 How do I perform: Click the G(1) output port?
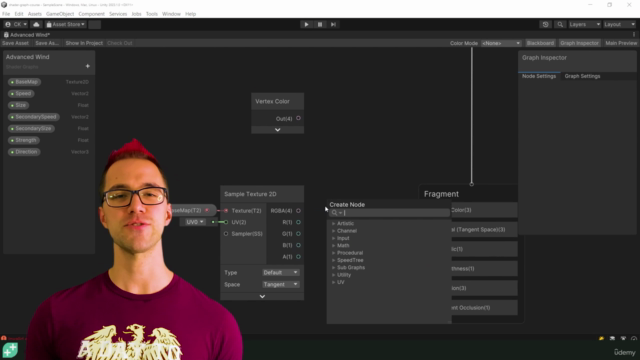298,234
